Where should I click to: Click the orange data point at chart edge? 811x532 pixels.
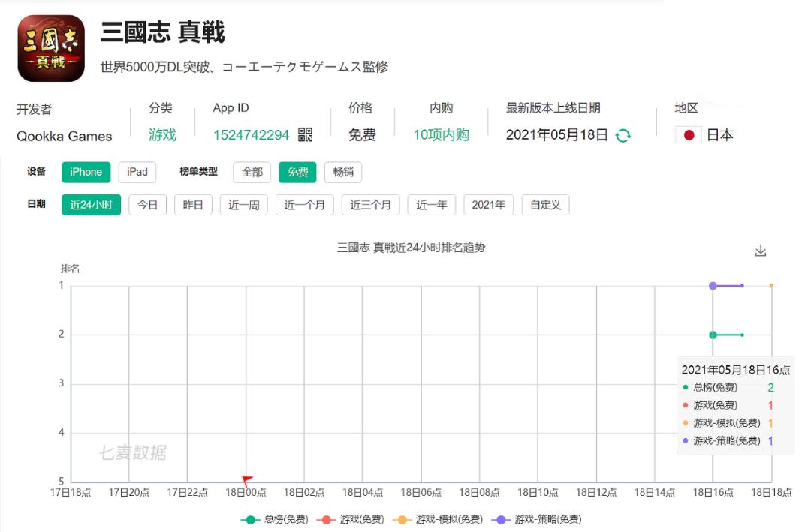tap(771, 286)
